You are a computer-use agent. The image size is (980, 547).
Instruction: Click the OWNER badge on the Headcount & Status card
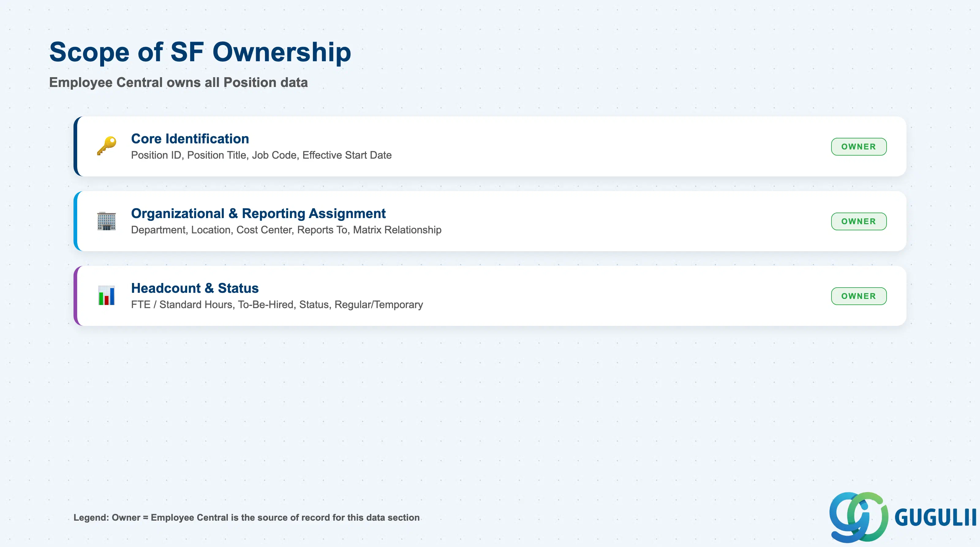pyautogui.click(x=859, y=296)
